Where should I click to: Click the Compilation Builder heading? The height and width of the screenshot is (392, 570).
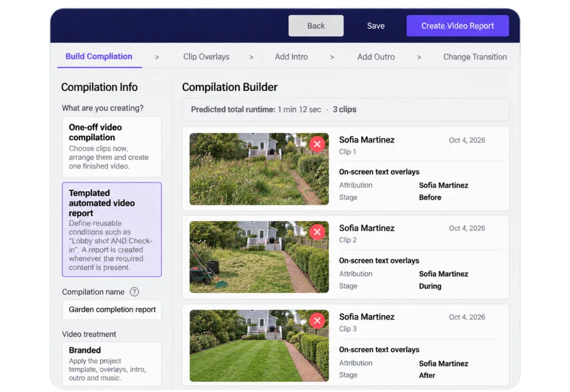[x=230, y=87]
